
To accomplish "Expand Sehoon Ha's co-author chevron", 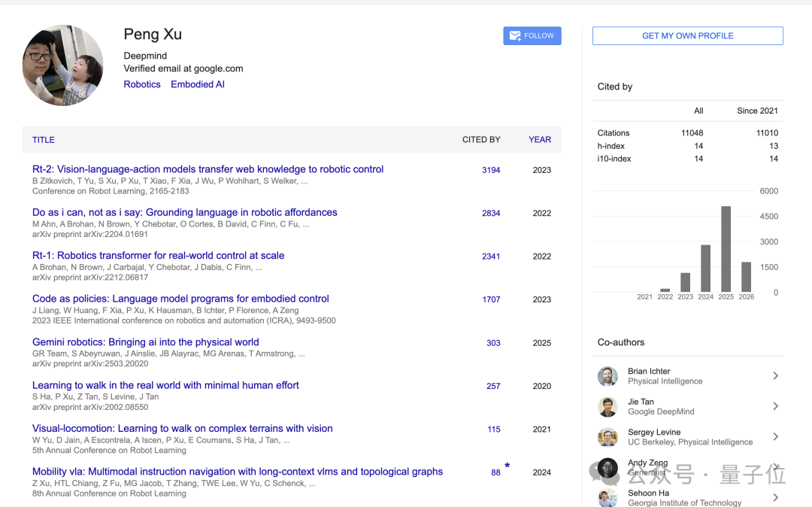I will click(x=775, y=497).
